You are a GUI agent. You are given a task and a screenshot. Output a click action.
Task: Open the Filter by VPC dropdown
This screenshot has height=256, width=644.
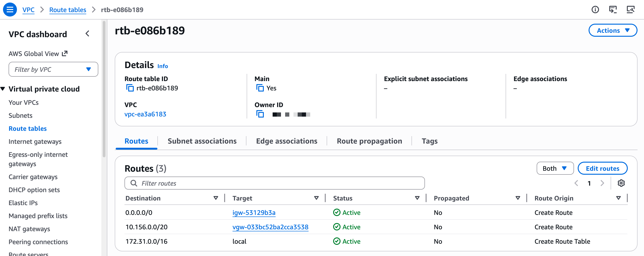point(53,69)
